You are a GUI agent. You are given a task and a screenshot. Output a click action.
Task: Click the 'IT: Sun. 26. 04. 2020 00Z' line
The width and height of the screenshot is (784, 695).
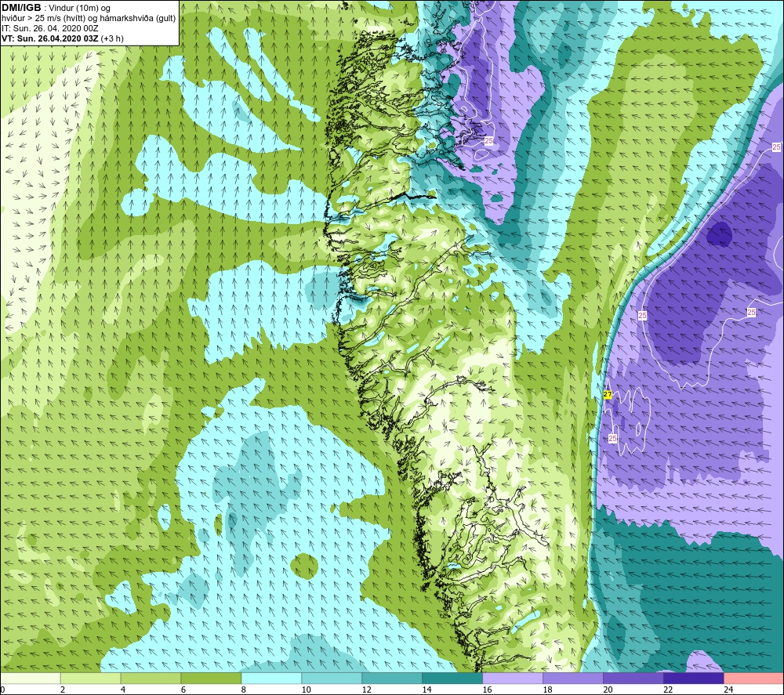tap(50, 28)
